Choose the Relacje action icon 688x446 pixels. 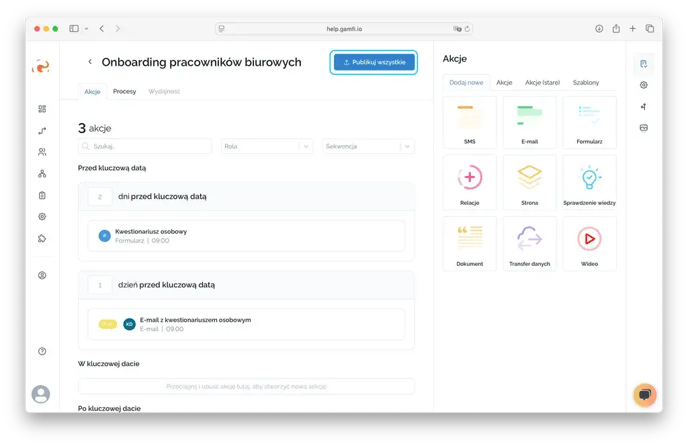click(469, 182)
